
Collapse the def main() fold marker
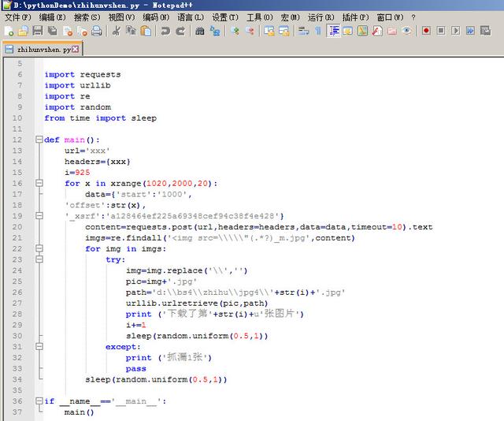click(x=38, y=140)
